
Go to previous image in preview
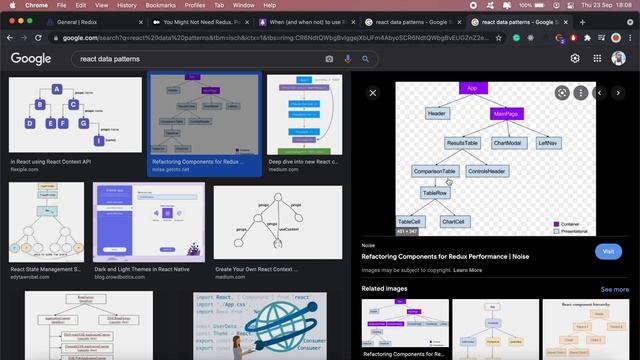click(600, 93)
